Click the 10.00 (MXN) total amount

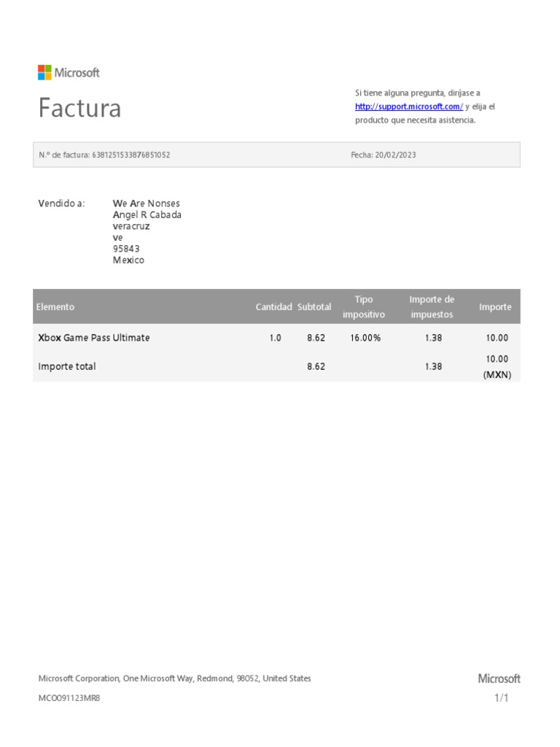pyautogui.click(x=497, y=366)
